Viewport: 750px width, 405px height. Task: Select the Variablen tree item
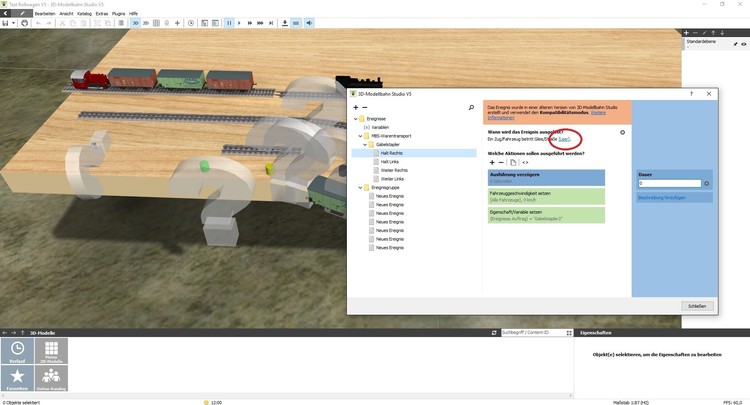pyautogui.click(x=380, y=127)
